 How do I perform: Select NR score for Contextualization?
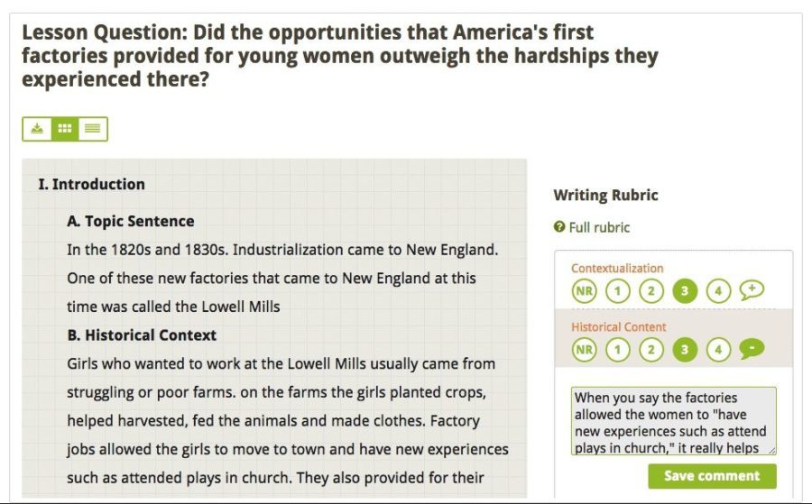click(584, 291)
